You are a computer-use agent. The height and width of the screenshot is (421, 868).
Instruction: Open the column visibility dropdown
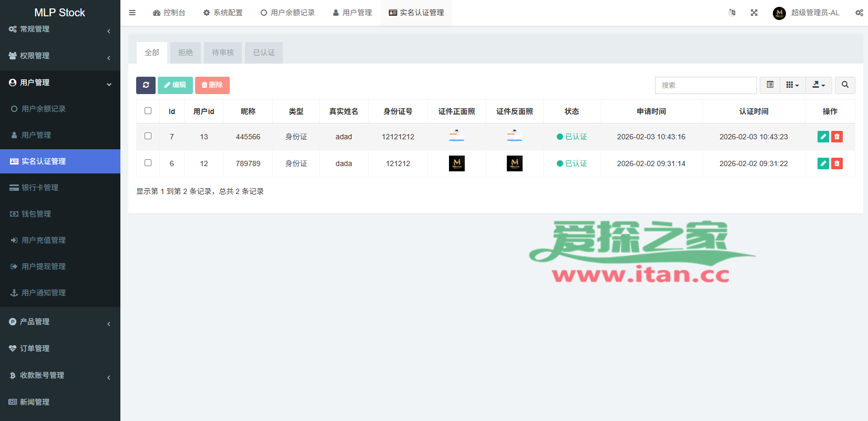(x=792, y=85)
